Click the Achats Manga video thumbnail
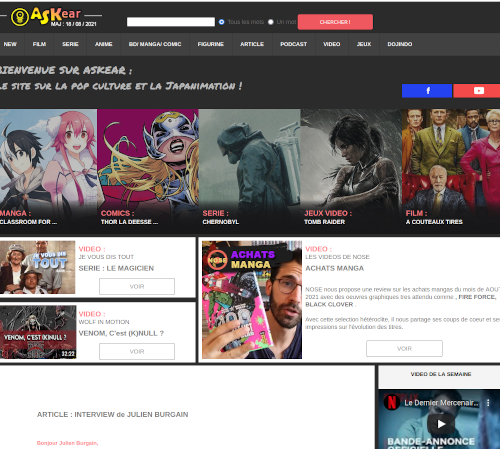 click(252, 300)
